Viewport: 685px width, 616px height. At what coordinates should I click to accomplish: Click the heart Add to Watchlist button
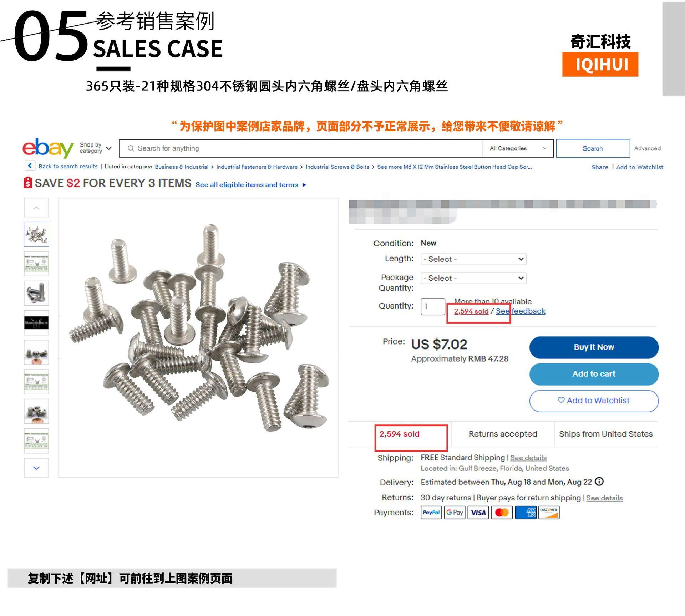(x=594, y=401)
